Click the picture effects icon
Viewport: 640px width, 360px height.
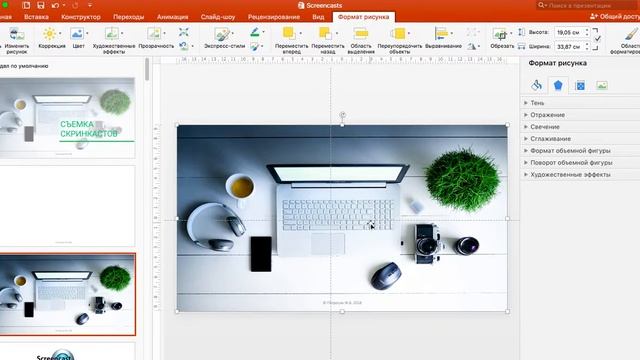[x=255, y=47]
